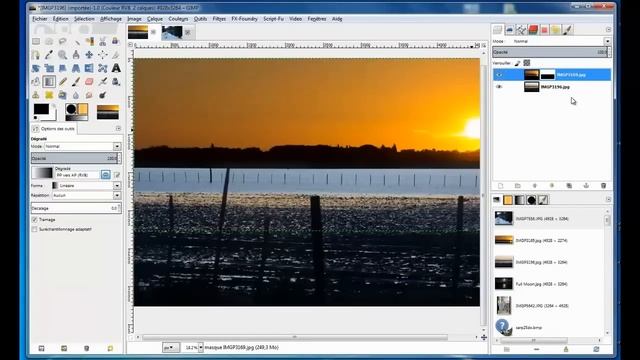The height and width of the screenshot is (360, 640).
Task: Switch to the Channels tab in the Layers dock
Action: pyautogui.click(x=510, y=29)
